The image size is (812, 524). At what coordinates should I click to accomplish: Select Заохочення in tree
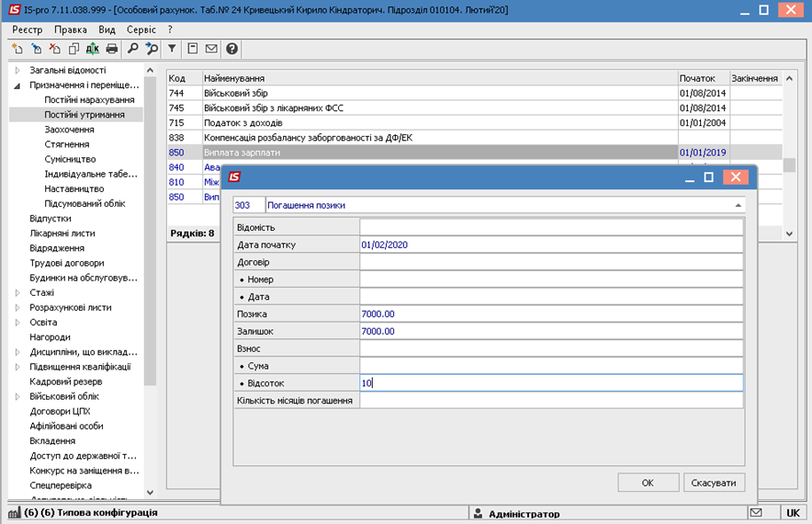click(x=69, y=130)
